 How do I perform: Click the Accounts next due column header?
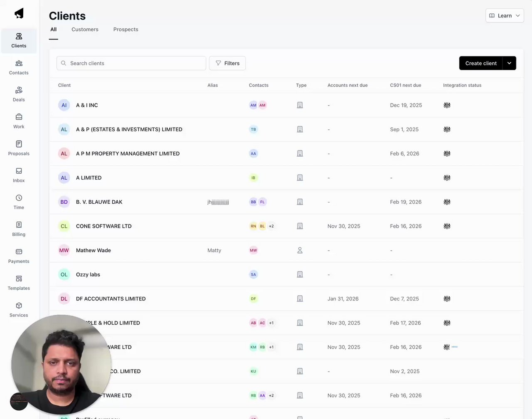point(347,85)
